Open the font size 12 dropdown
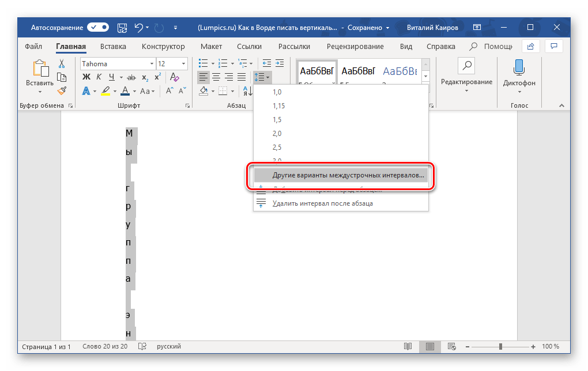Viewport: 588px width, 371px height. (x=184, y=64)
